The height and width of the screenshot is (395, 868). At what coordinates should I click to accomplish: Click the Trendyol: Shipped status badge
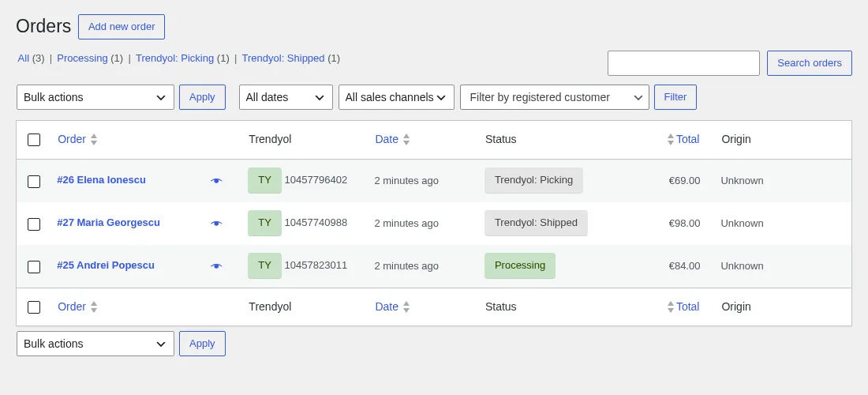pos(536,224)
